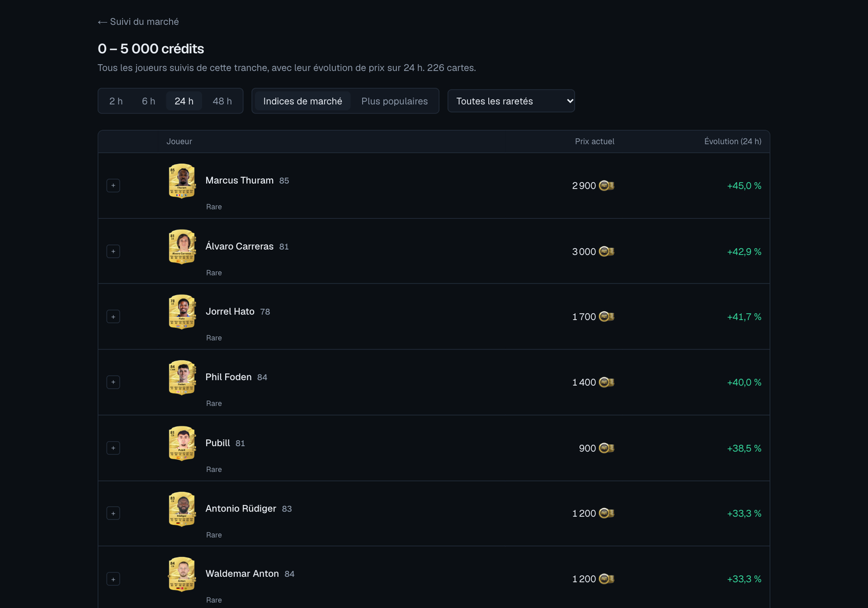This screenshot has width=868, height=608.
Task: Click the +41,7 % change value
Action: click(x=744, y=317)
